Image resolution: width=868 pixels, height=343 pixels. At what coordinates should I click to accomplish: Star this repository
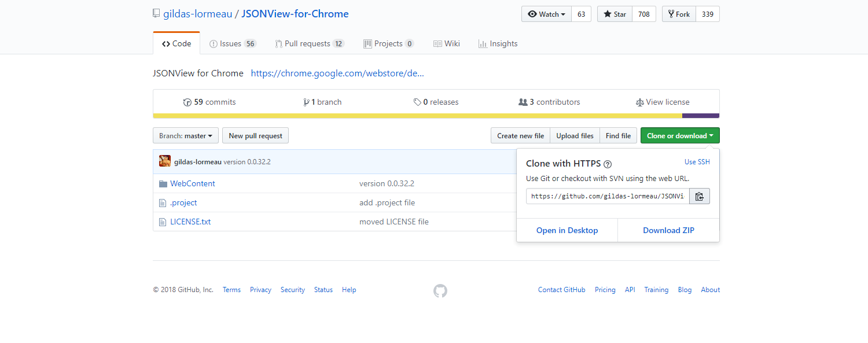615,14
